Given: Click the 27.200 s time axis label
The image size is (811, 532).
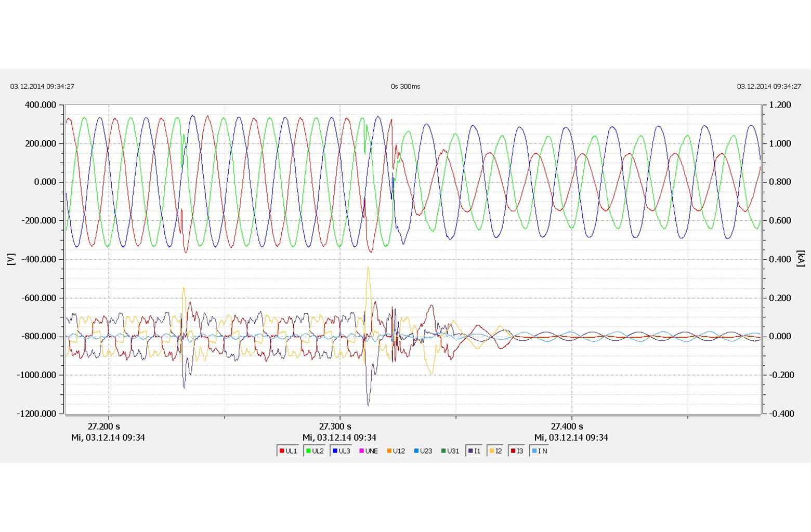Looking at the screenshot, I should 103,427.
